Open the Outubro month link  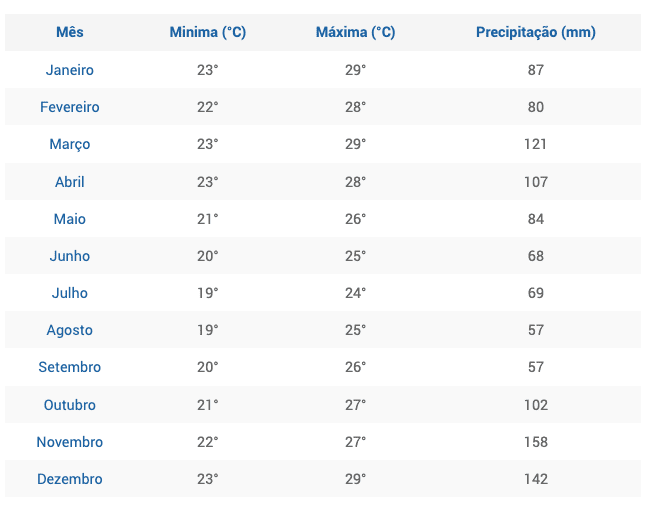click(x=70, y=405)
